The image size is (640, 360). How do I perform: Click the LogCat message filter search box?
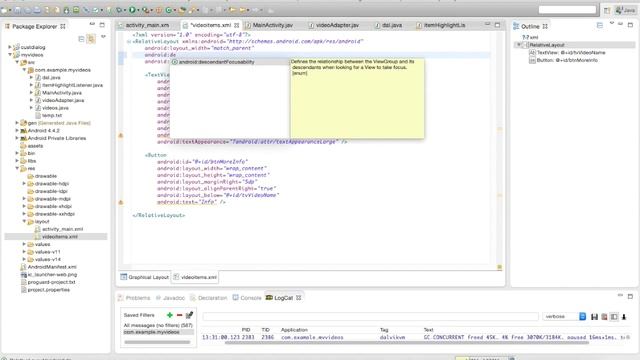click(x=370, y=317)
